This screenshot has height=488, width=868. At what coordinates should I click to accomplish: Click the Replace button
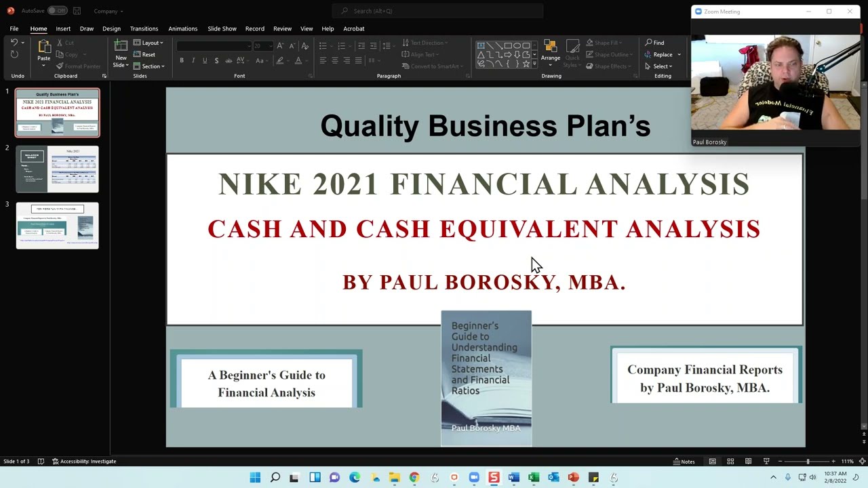point(663,54)
